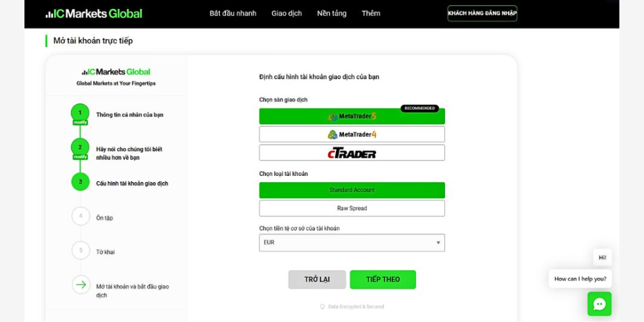Click the TIẾP THEO button
This screenshot has width=644, height=322.
(383, 279)
